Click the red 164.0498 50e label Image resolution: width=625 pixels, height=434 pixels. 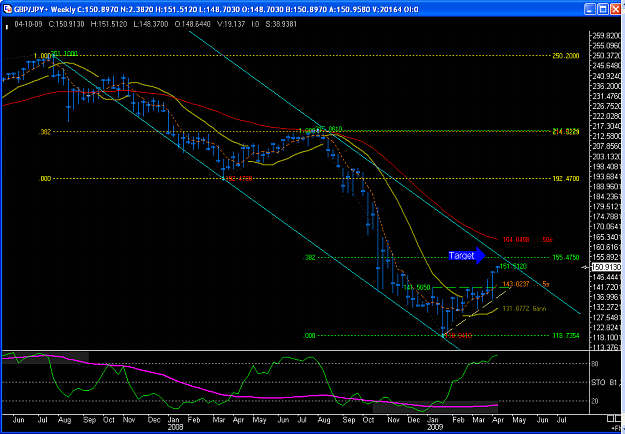coord(527,240)
